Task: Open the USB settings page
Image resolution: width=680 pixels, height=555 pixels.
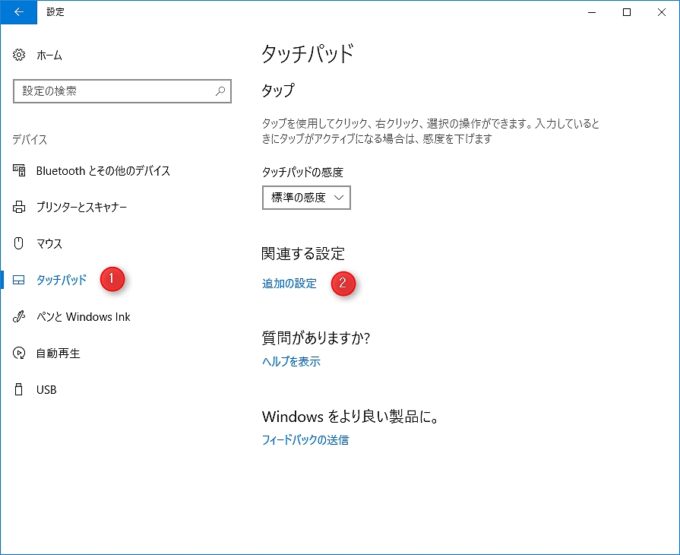Action: tap(46, 390)
